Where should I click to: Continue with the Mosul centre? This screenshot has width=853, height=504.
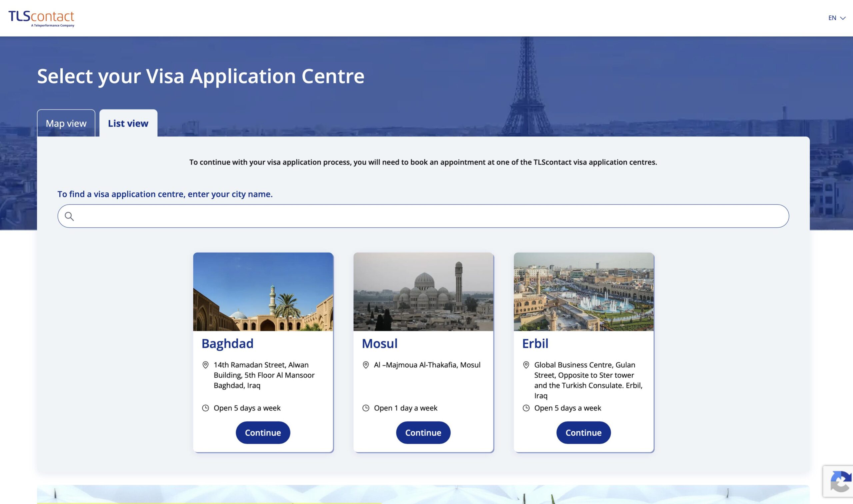tap(423, 433)
